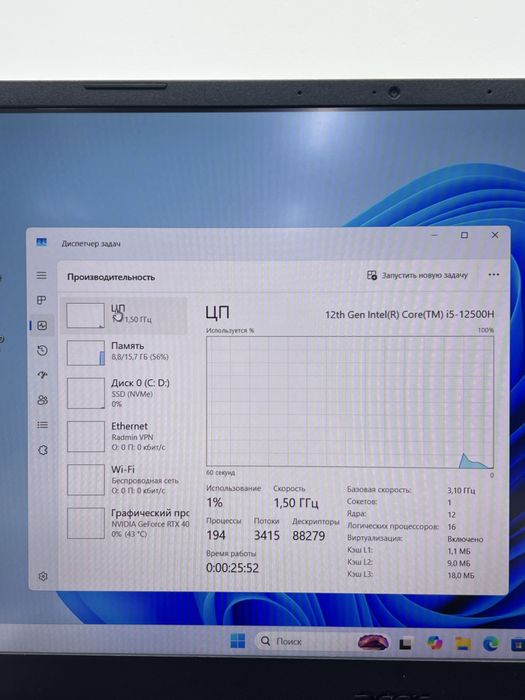This screenshot has width=525, height=700.
Task: Select the Performance page icon in sidebar
Action: coord(42,325)
